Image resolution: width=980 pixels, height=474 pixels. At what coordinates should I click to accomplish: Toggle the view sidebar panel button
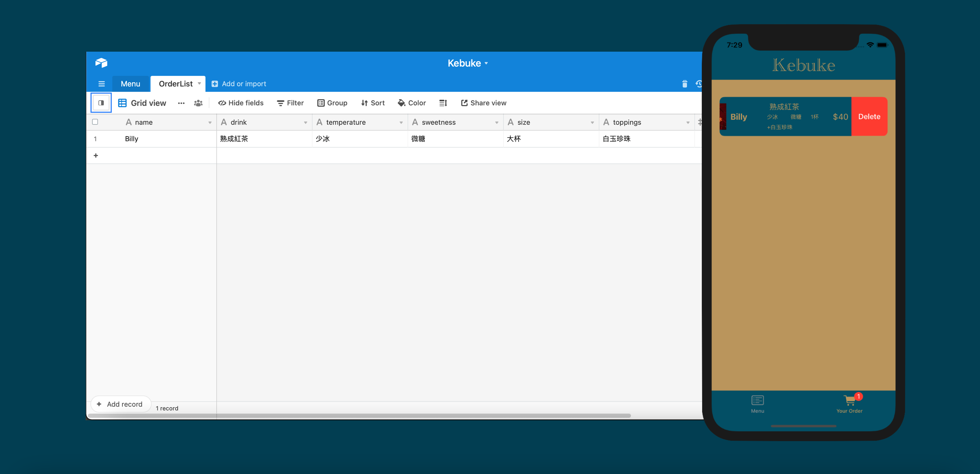pyautogui.click(x=101, y=102)
